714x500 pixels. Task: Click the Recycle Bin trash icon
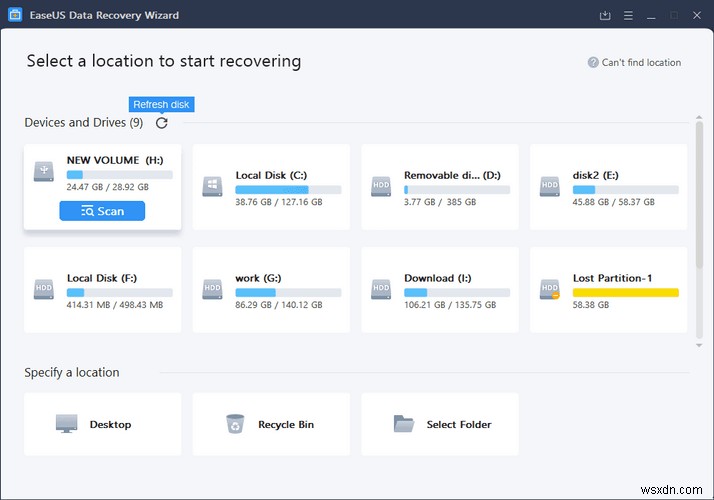pos(235,424)
